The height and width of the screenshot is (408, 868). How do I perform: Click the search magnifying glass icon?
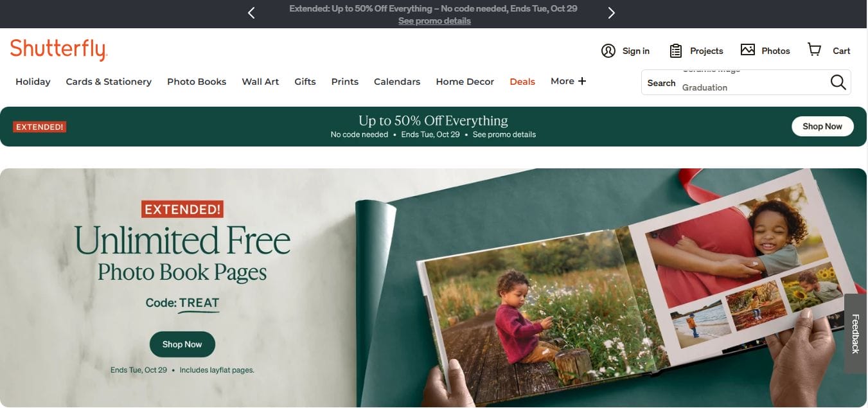click(838, 82)
